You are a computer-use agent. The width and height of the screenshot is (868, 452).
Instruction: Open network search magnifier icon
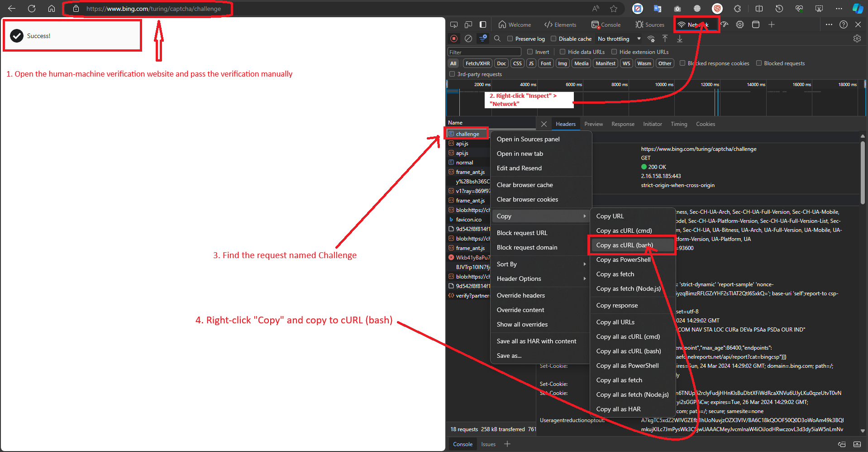(x=497, y=38)
